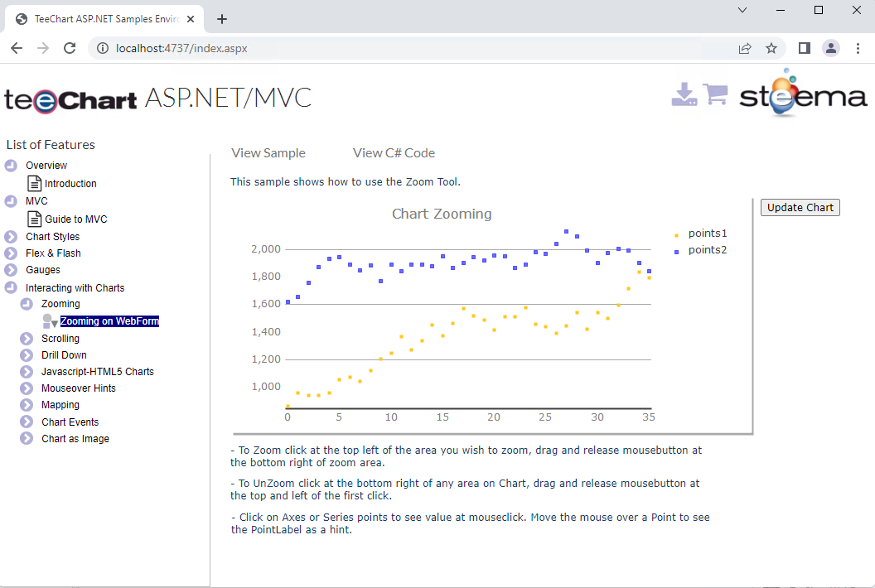Click the Zooming on WebForm node icon
Viewport: 875px width, 588px height.
tap(50, 321)
